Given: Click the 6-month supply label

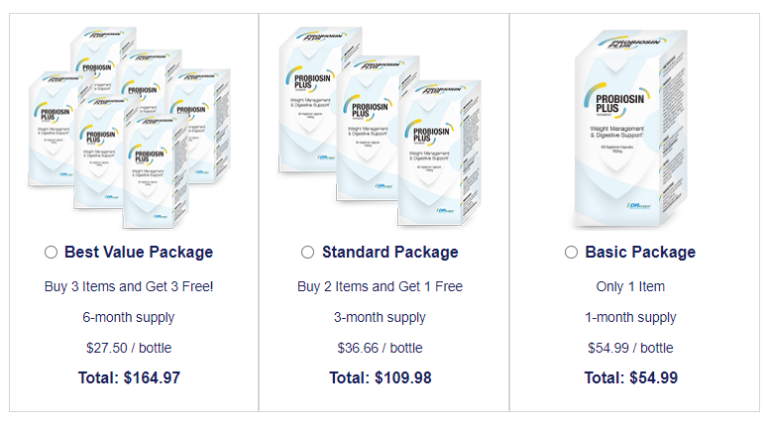Looking at the screenshot, I should [129, 317].
